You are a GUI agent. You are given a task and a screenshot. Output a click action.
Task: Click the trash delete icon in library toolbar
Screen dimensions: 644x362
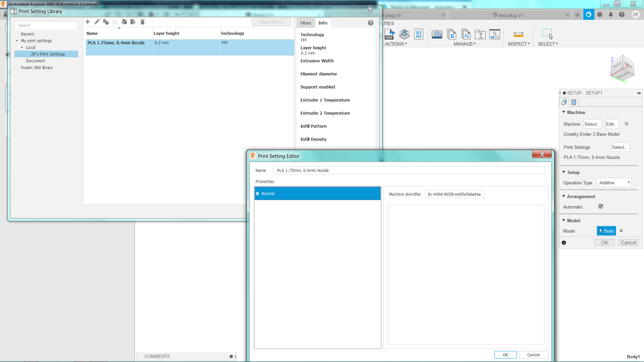143,22
